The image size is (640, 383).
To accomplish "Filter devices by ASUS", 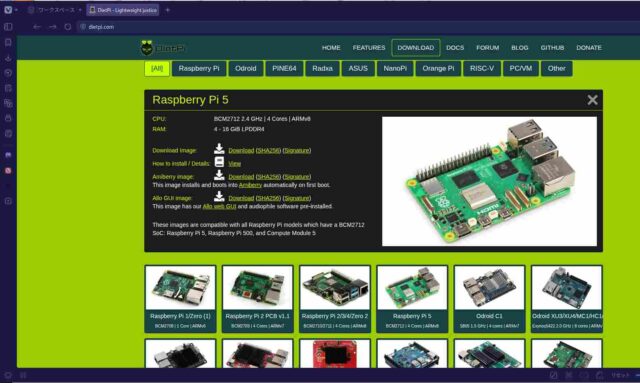I will [358, 69].
